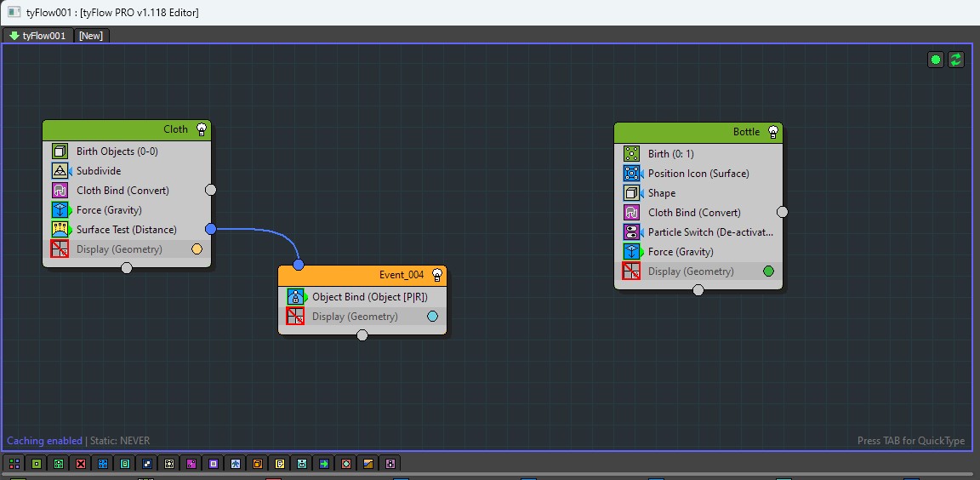Click the cyan display color dot in Event_004
The height and width of the screenshot is (480, 980).
pyautogui.click(x=432, y=317)
